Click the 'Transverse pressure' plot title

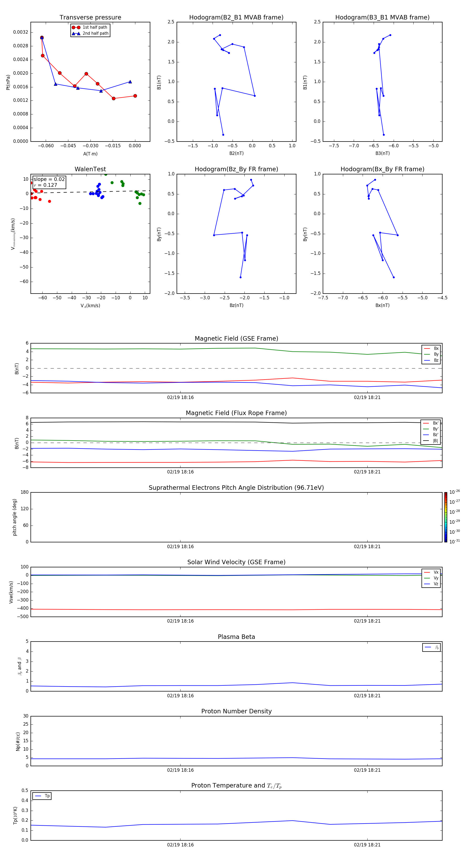pyautogui.click(x=90, y=18)
